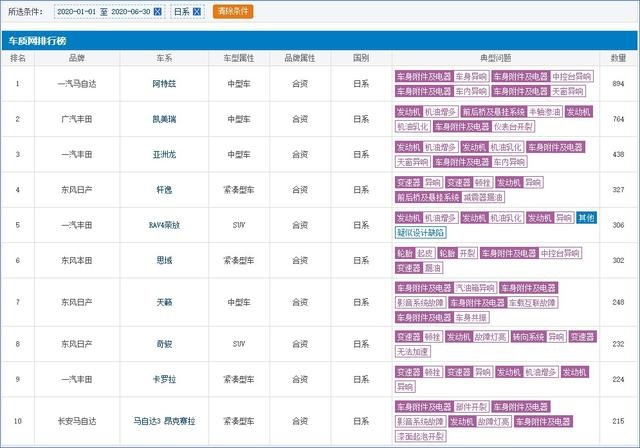Select the 机油增多 tag in 卡罗拉 row

click(540, 372)
